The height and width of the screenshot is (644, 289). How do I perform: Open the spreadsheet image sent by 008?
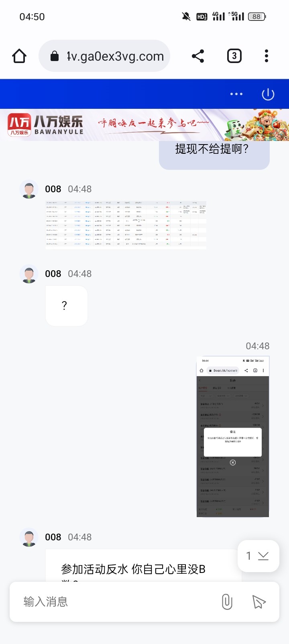point(126,225)
